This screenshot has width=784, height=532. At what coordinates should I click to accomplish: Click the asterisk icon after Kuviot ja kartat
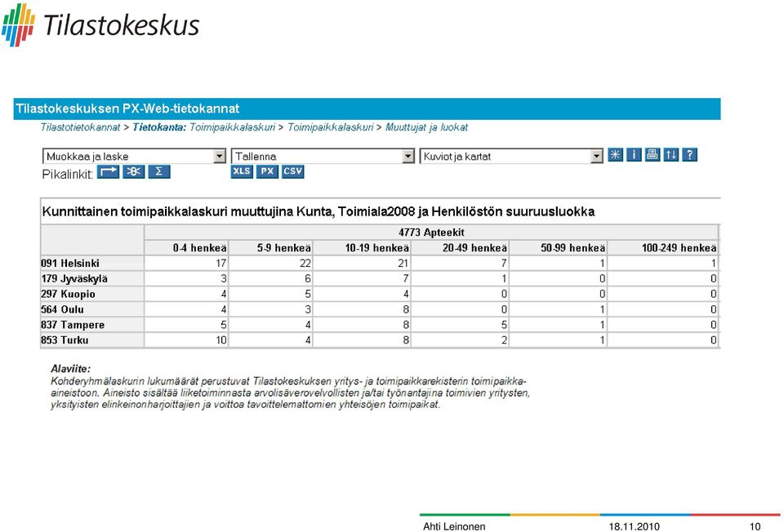[x=615, y=155]
